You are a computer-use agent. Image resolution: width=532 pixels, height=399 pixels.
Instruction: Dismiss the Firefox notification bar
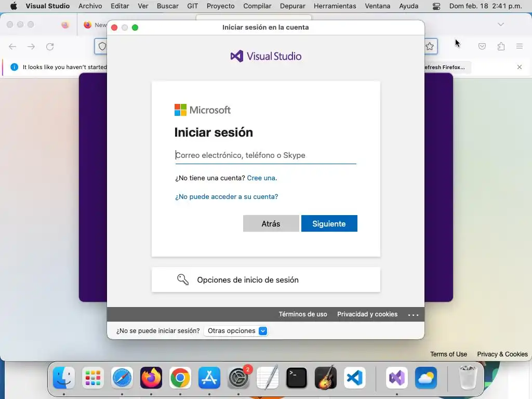click(520, 67)
